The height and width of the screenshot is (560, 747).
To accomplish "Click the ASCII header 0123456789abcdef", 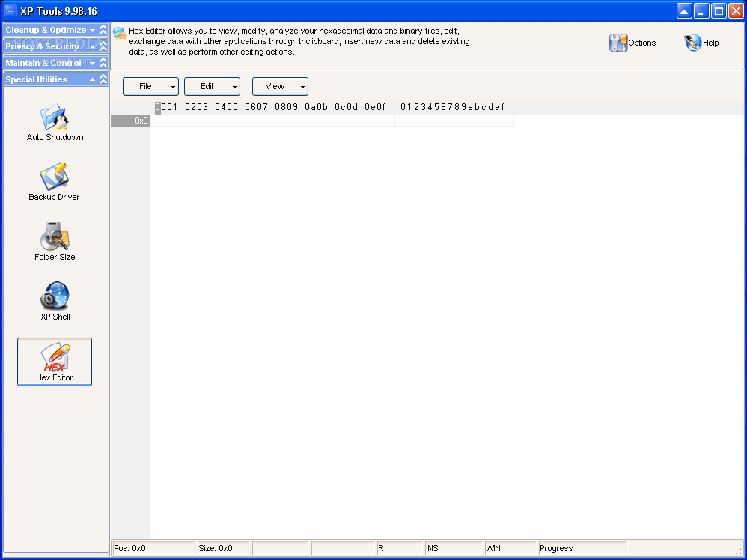I will click(452, 107).
